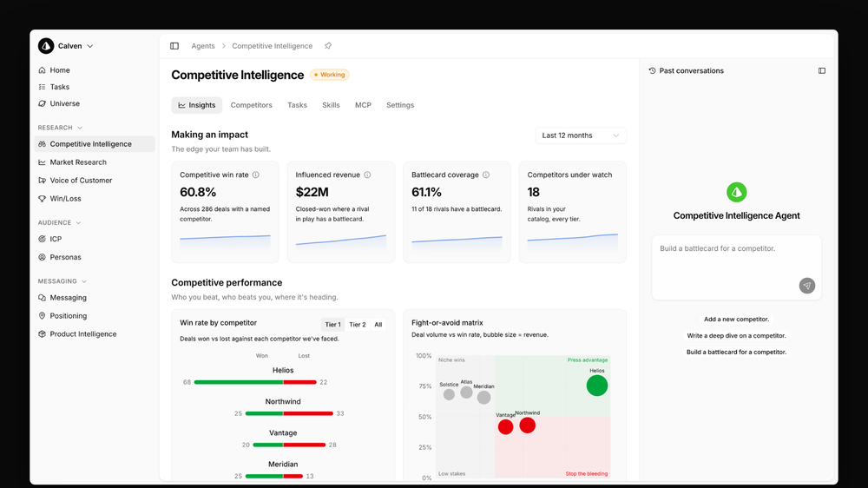Click the Helios green bubble in matrix
Screen dimensions: 868x488
597,386
